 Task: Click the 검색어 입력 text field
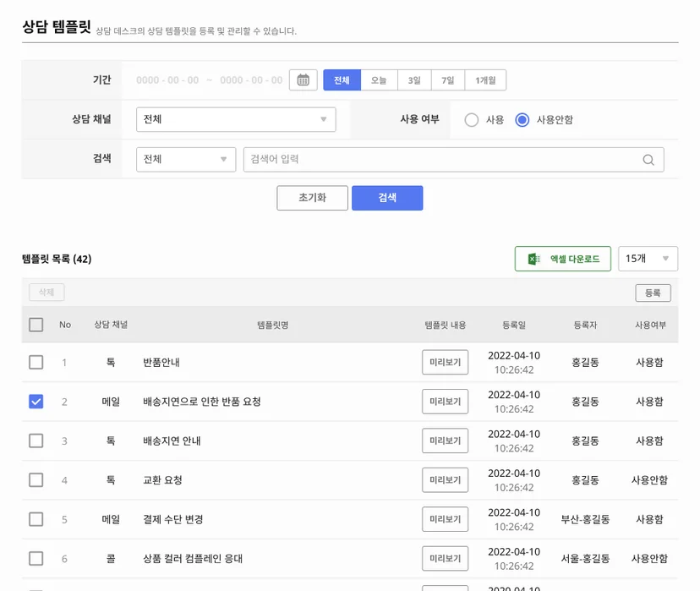tap(454, 159)
